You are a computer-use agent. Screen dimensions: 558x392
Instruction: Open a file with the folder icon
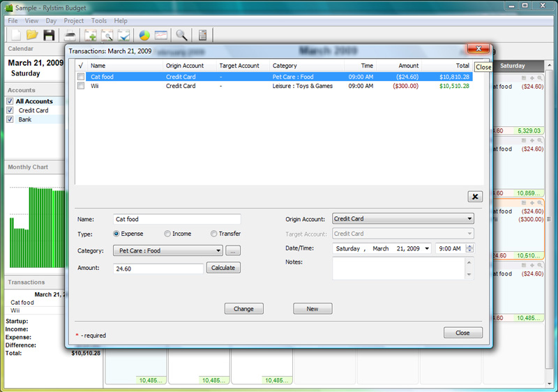pyautogui.click(x=32, y=35)
